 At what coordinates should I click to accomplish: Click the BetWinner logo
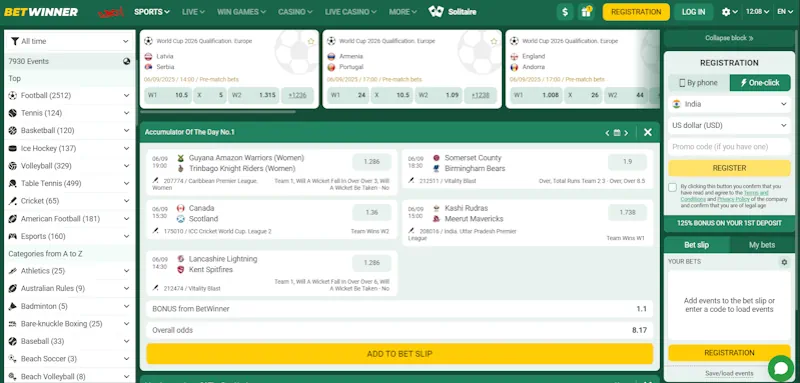[41, 12]
